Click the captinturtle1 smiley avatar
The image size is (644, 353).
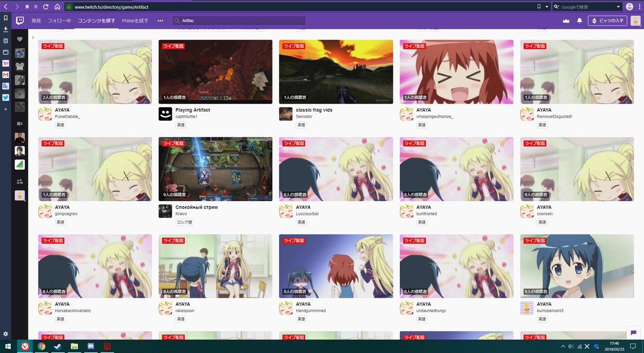pyautogui.click(x=165, y=114)
